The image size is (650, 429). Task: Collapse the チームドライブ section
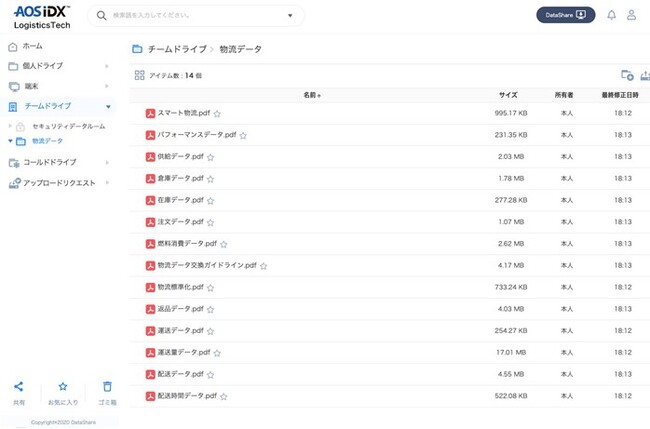(107, 106)
